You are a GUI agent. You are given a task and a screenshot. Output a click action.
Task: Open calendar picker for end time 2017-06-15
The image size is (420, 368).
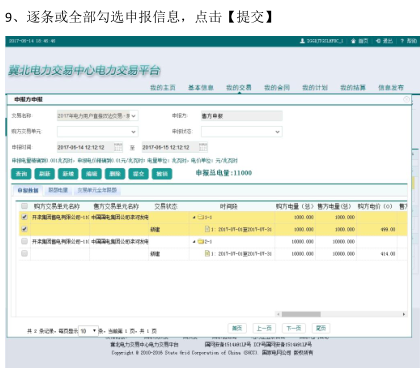tap(203, 147)
